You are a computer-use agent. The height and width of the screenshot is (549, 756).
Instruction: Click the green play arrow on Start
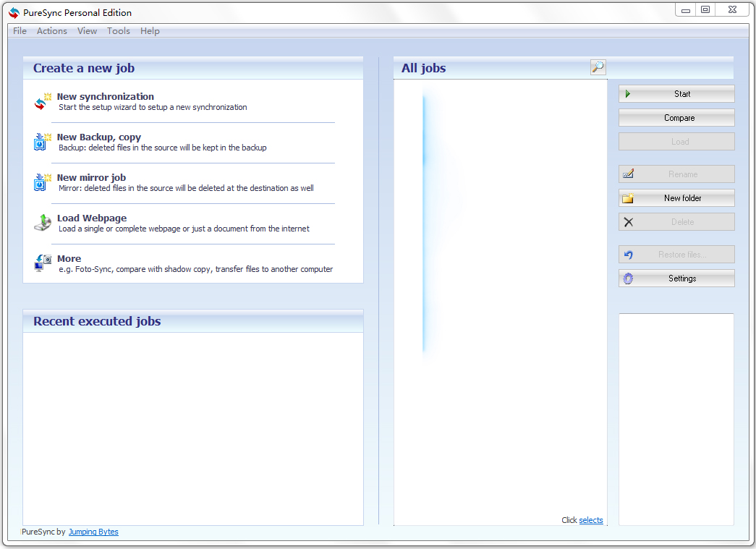628,94
